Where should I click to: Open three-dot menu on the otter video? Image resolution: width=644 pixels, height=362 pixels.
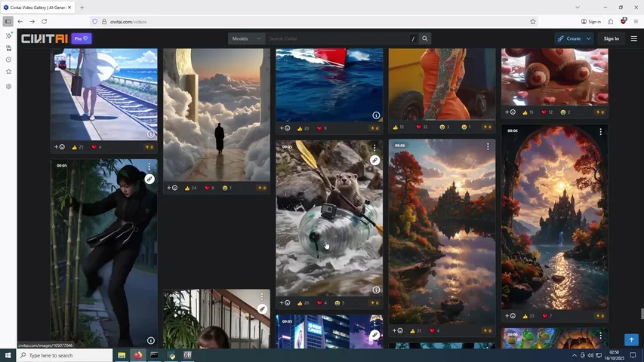tap(374, 147)
